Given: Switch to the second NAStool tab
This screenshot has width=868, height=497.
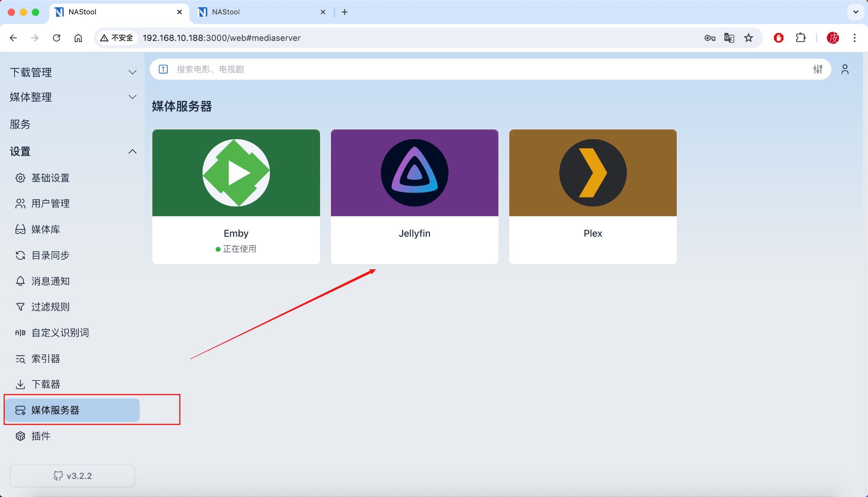Looking at the screenshot, I should coord(262,12).
